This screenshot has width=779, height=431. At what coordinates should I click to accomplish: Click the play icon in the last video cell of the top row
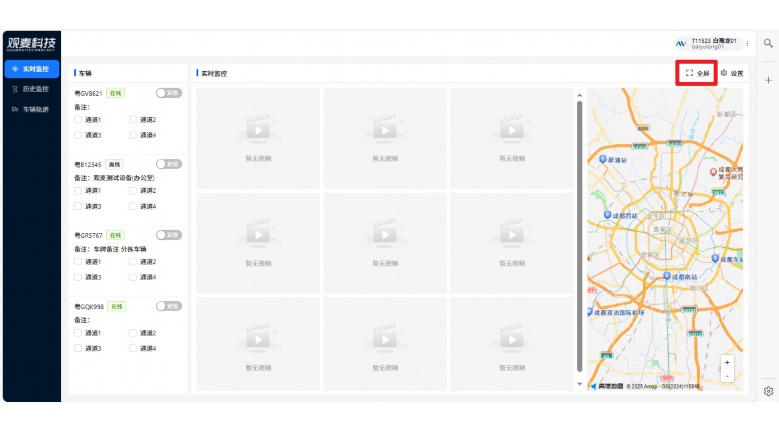512,131
